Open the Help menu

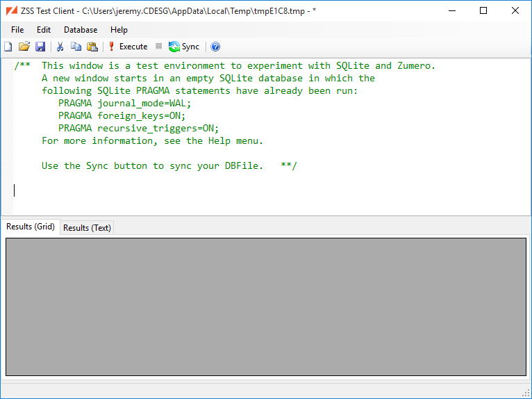click(119, 30)
